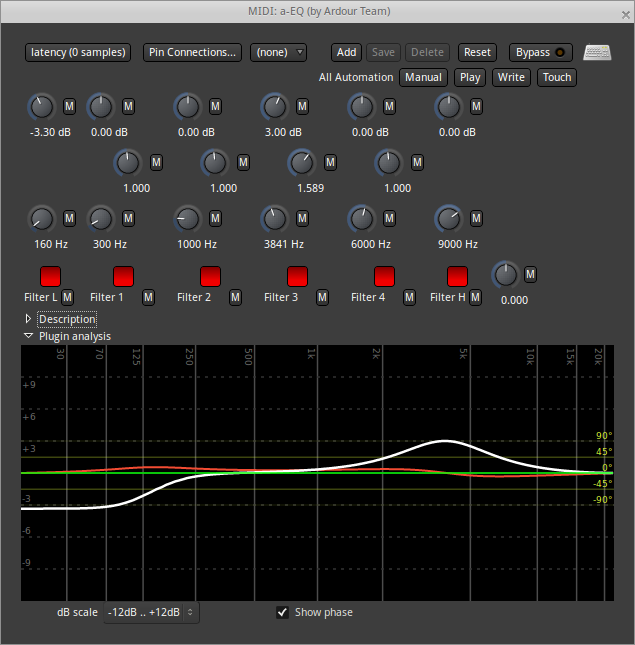Screen dimensions: 635x645
Task: Open M automation button beside 9000 Hz knob
Action: click(x=476, y=218)
